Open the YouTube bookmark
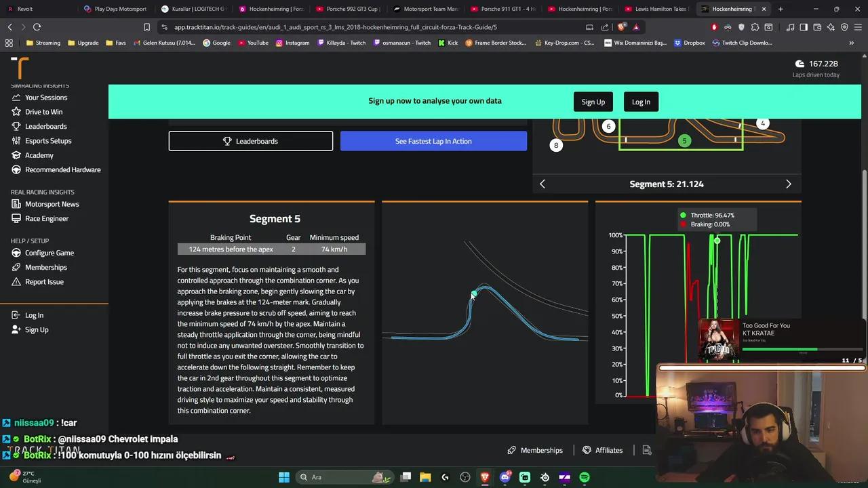The width and height of the screenshot is (868, 488). (252, 43)
